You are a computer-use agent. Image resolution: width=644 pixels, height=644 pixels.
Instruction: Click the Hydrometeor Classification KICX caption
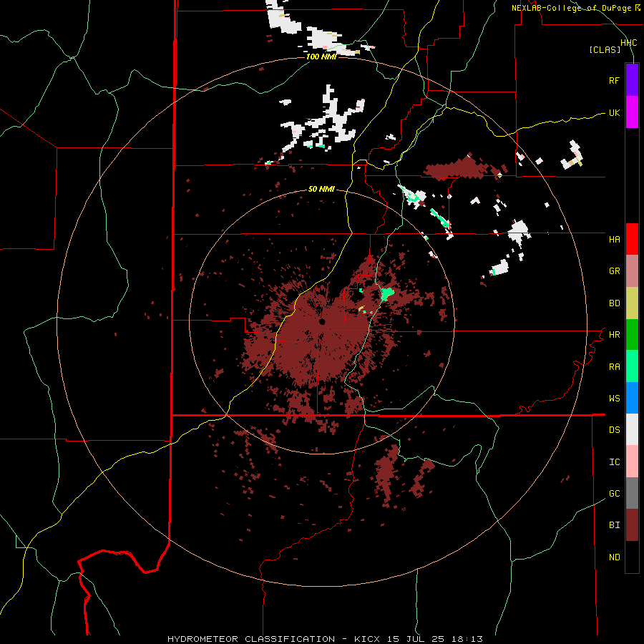325,639
